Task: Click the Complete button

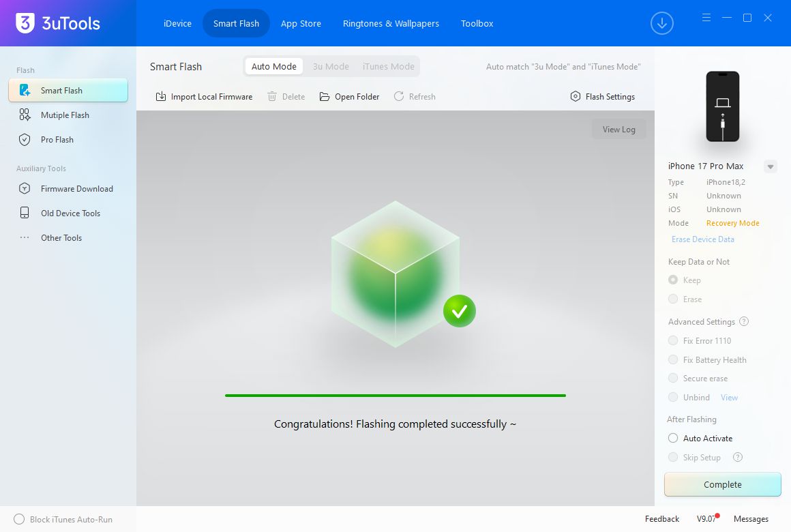Action: pos(722,484)
